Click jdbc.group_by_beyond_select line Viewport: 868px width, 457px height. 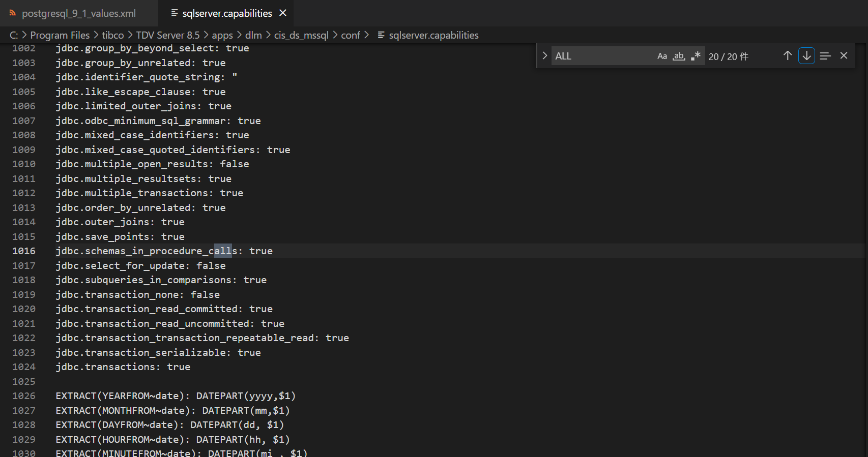click(x=153, y=48)
